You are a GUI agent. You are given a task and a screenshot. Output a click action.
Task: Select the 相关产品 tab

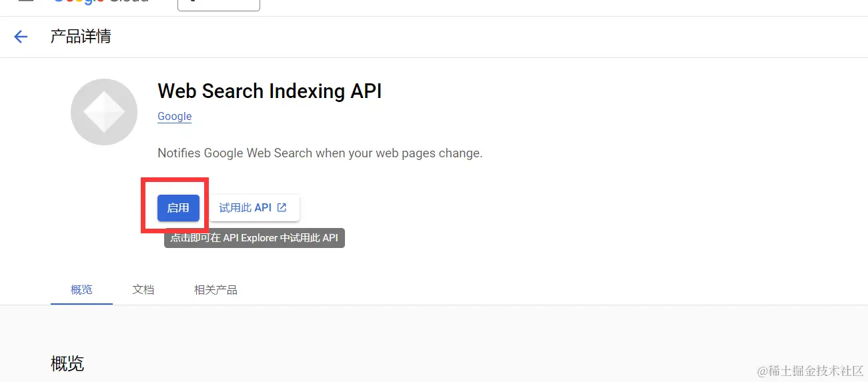pos(215,290)
